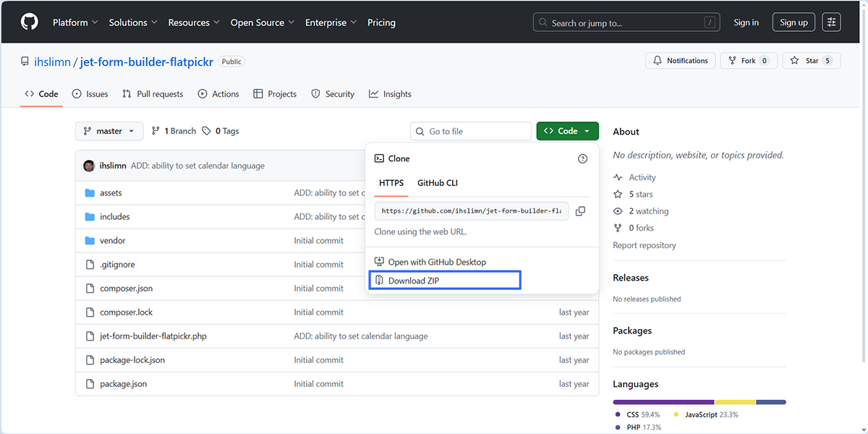The width and height of the screenshot is (868, 434).
Task: Switch to the Insights tab
Action: coord(390,94)
